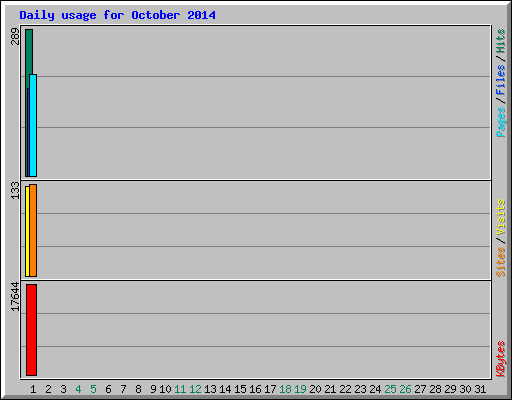Click the Hits legend label

pos(500,41)
